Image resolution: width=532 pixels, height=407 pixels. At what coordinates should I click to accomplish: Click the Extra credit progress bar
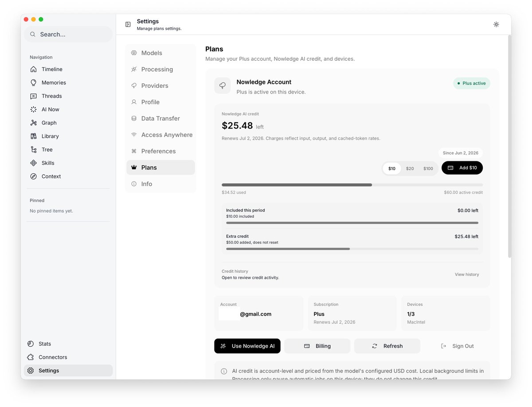click(352, 249)
